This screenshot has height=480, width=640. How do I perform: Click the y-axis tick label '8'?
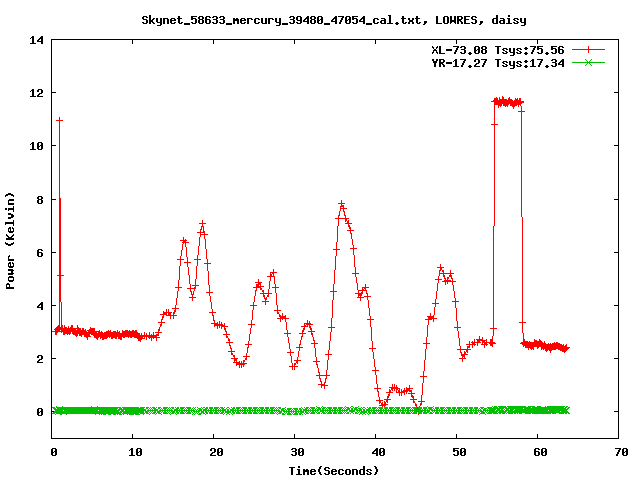tap(40, 200)
